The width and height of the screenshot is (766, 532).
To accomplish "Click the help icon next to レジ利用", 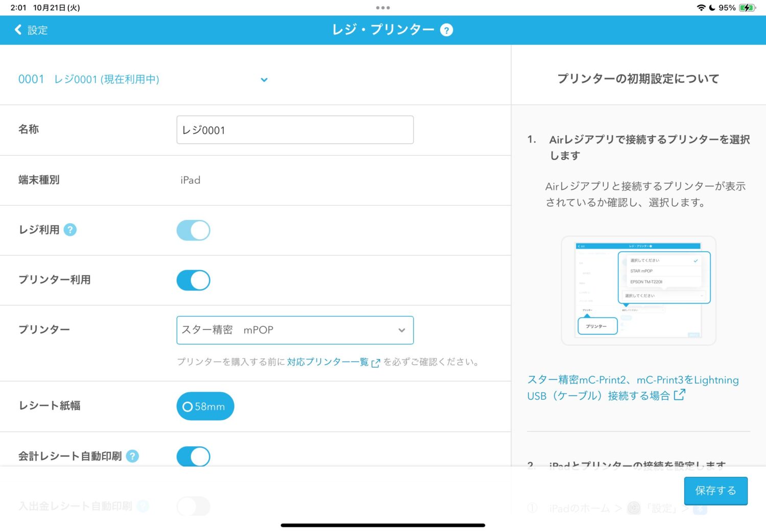I will pos(70,230).
